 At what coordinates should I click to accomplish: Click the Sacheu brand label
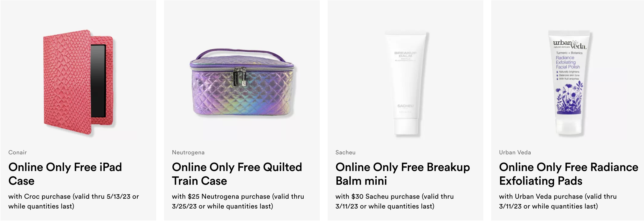[345, 152]
